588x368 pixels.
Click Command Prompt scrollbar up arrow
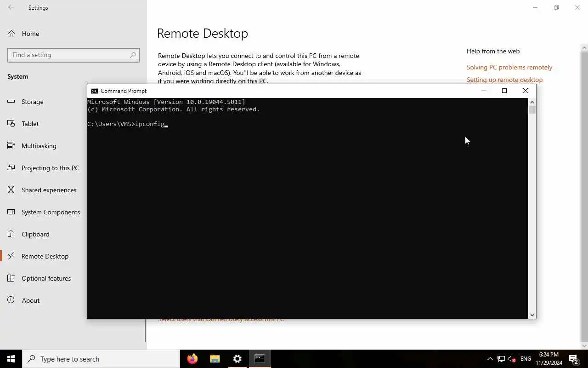pyautogui.click(x=532, y=102)
